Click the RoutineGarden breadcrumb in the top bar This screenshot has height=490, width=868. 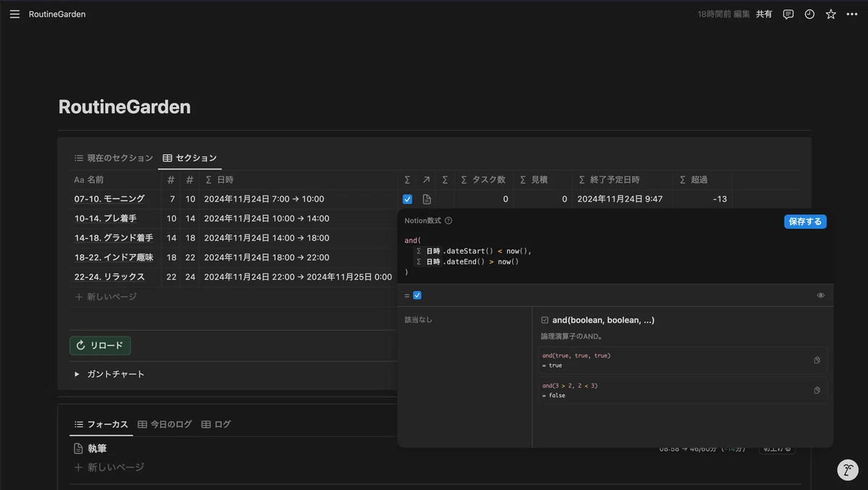pyautogui.click(x=57, y=14)
